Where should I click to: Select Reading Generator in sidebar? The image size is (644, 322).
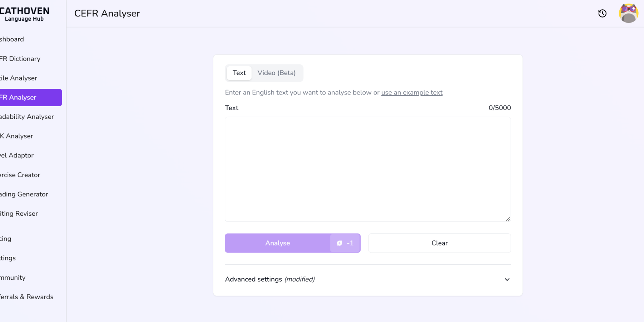coord(24,194)
